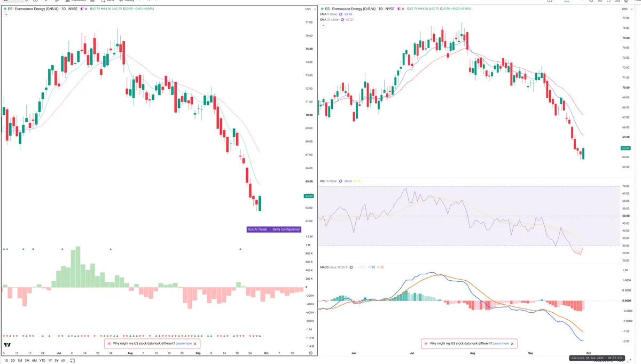Viewport: 641px width, 364px height.
Task: Select the 5Y time range
Action: 57,361
